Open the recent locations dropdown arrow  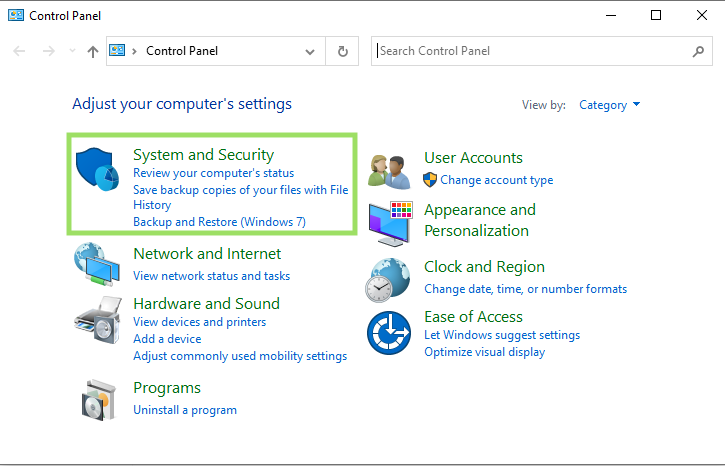click(72, 50)
